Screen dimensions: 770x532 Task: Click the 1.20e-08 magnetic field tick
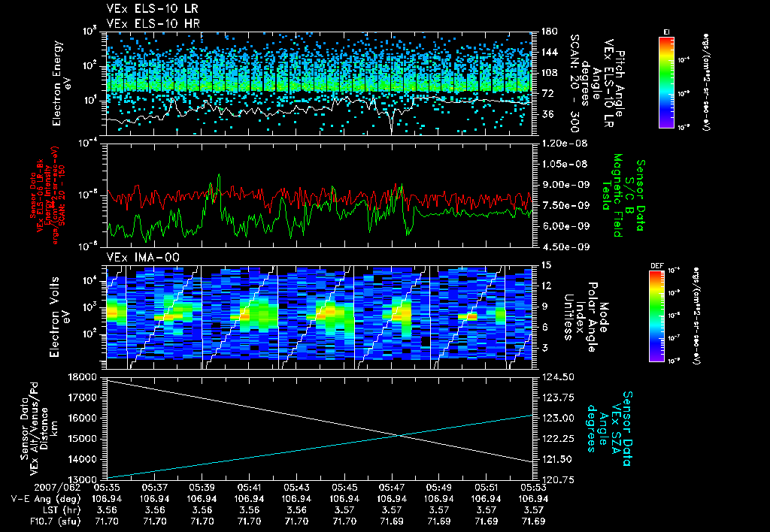[565, 144]
